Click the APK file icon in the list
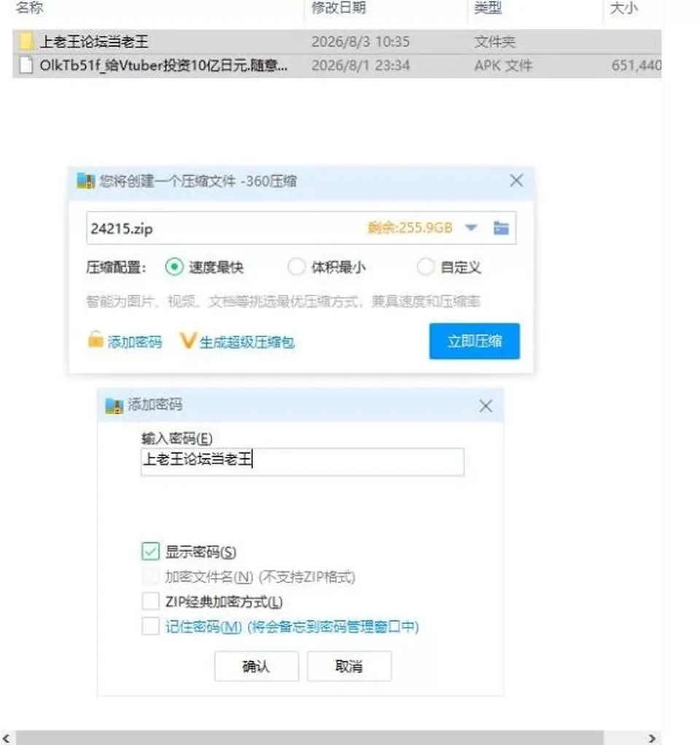This screenshot has width=700, height=745. point(26,65)
